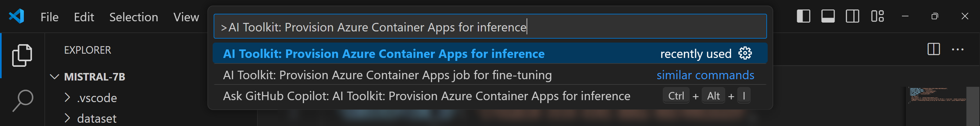Open the Explorer view in activity bar
The height and width of the screenshot is (126, 980).
(22, 56)
